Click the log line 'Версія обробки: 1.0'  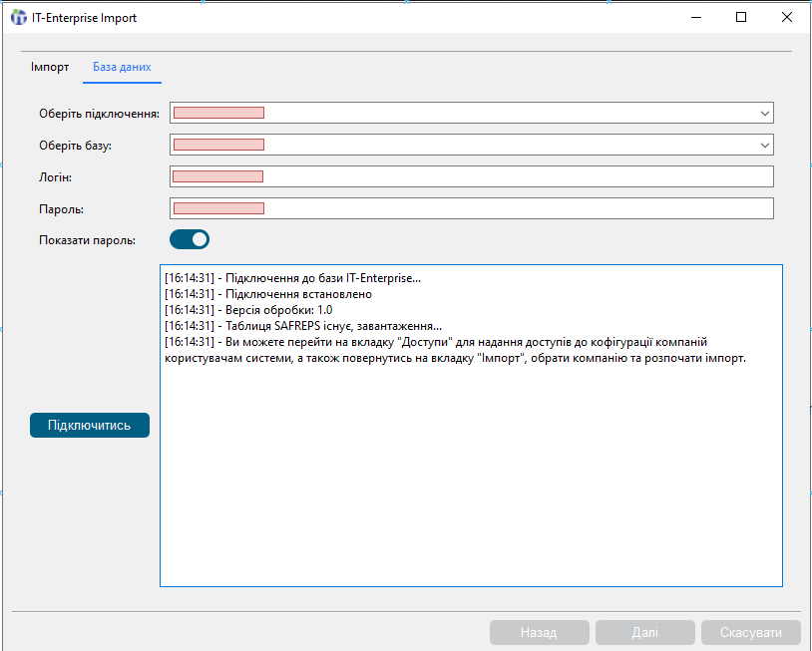pos(248,310)
